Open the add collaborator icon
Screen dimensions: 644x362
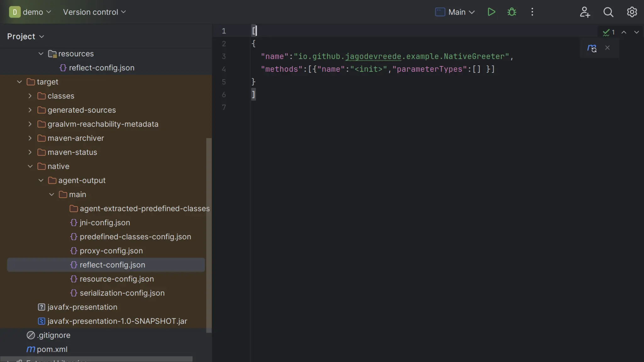tap(585, 12)
